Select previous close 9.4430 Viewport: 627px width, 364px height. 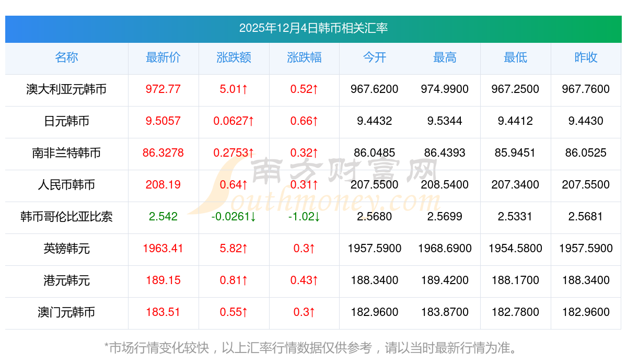[586, 121]
